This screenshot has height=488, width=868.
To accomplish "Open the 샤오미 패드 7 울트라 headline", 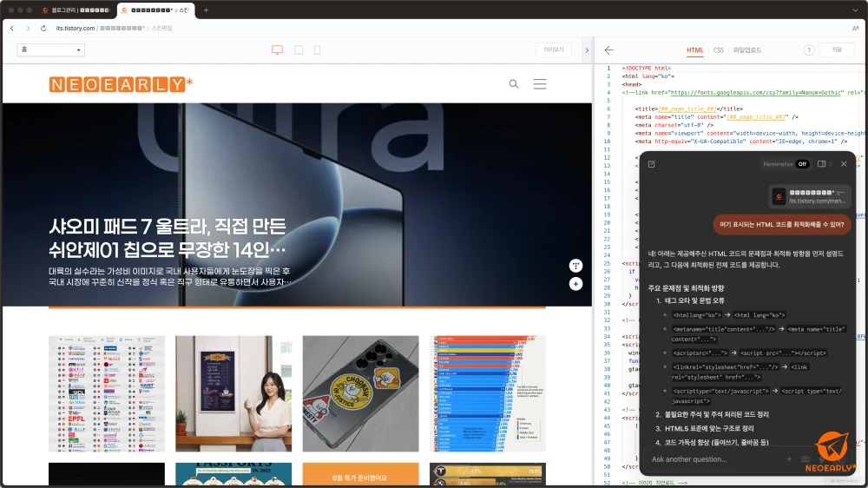I will point(168,238).
